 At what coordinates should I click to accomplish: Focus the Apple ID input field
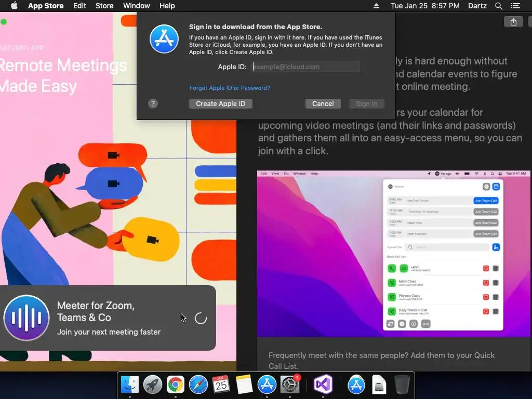click(x=305, y=67)
